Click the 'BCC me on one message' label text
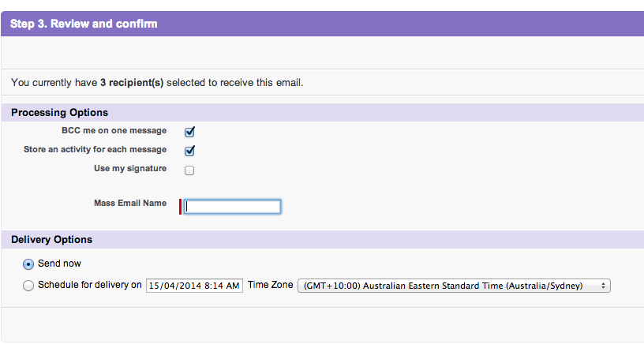The height and width of the screenshot is (344, 644). pos(114,131)
